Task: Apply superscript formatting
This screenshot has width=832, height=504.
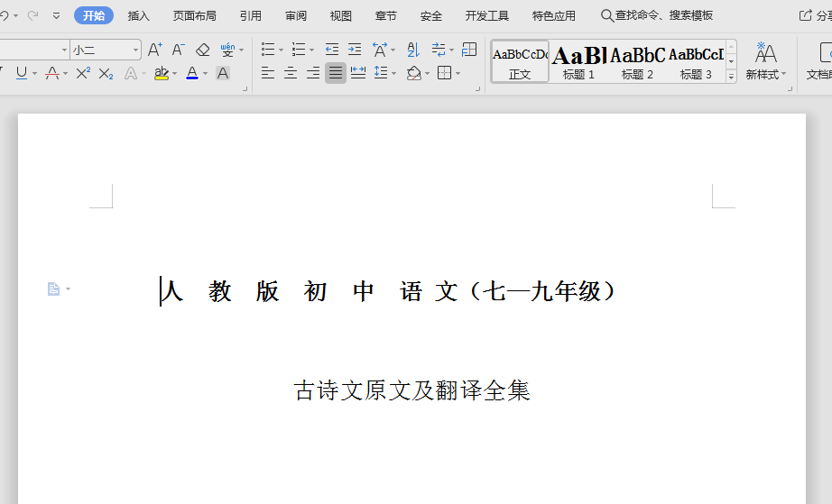Action: pyautogui.click(x=83, y=73)
